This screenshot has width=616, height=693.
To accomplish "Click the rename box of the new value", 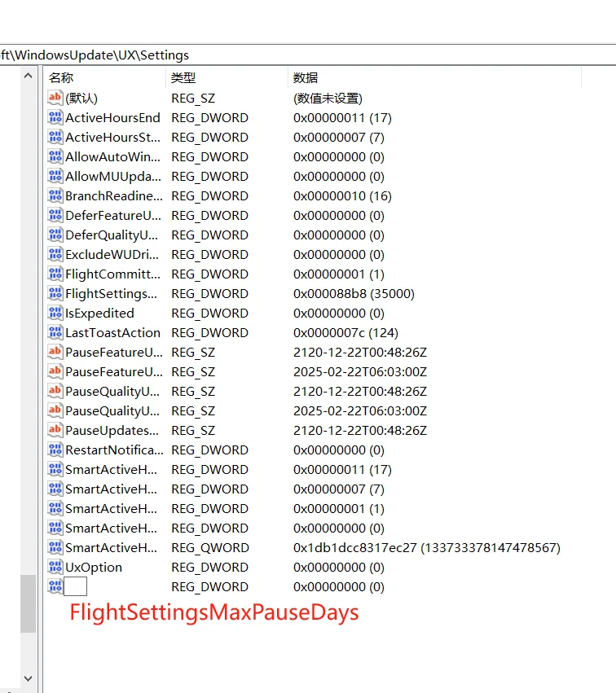I will click(x=75, y=586).
